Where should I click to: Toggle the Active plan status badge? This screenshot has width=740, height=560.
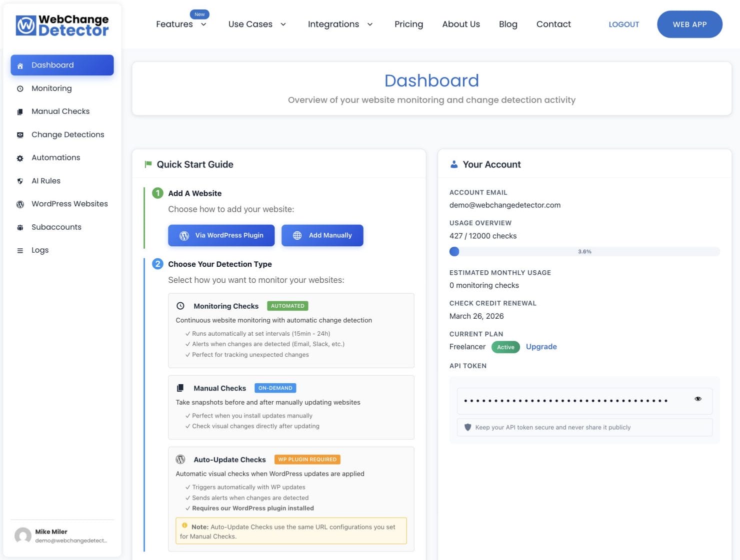tap(505, 347)
